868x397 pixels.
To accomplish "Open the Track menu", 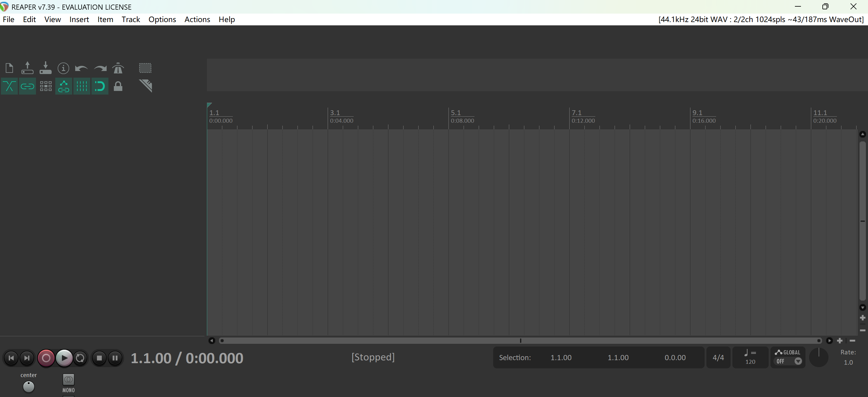I will [x=131, y=20].
